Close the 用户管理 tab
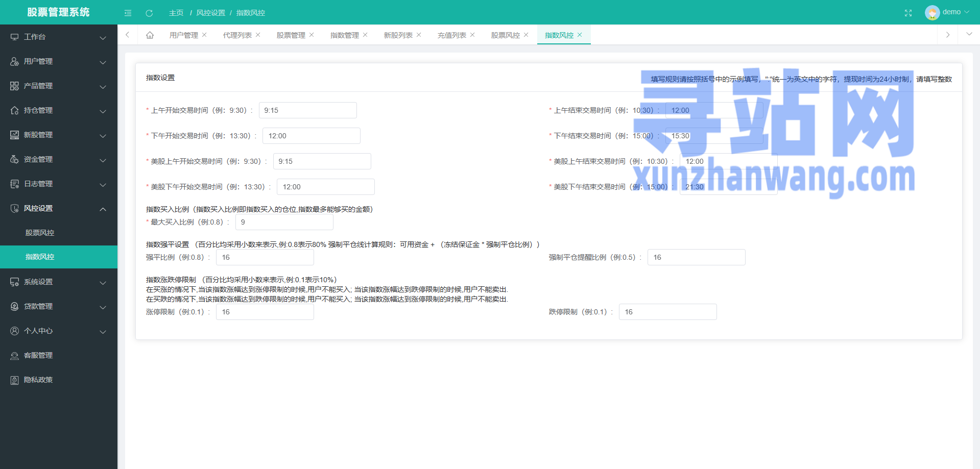The width and height of the screenshot is (980, 469). pos(204,35)
